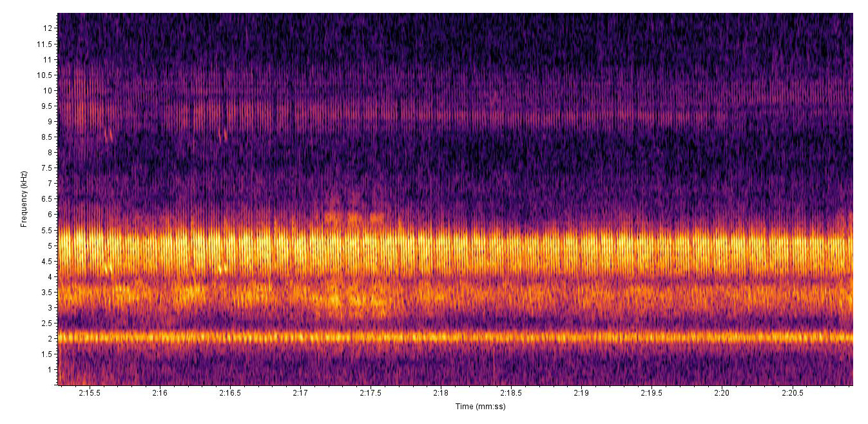This screenshot has height=424, width=868.
Task: Click the 2:17.5 time axis label
Action: click(x=371, y=393)
